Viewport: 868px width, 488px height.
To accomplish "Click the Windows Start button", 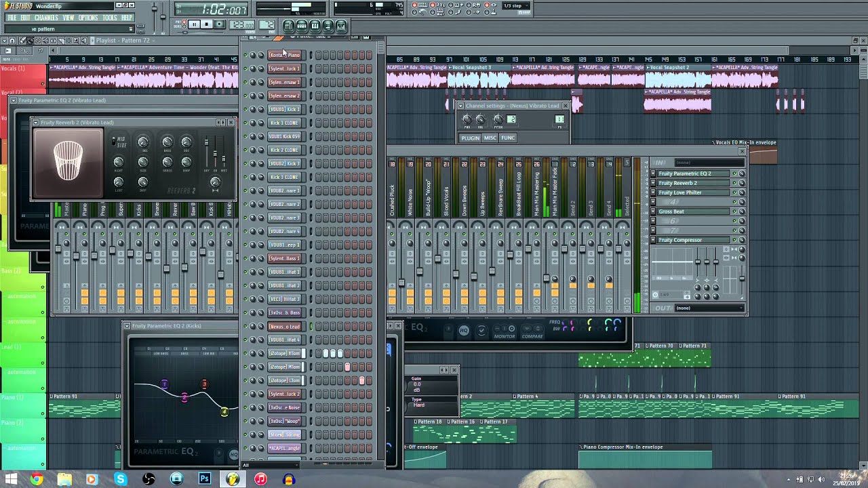I will pyautogui.click(x=12, y=479).
